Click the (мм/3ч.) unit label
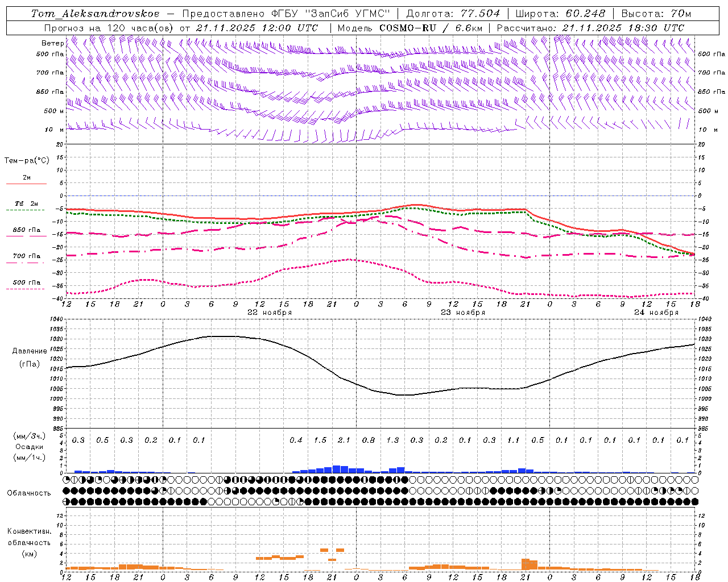Screen dimensions: 728x582 [30, 436]
